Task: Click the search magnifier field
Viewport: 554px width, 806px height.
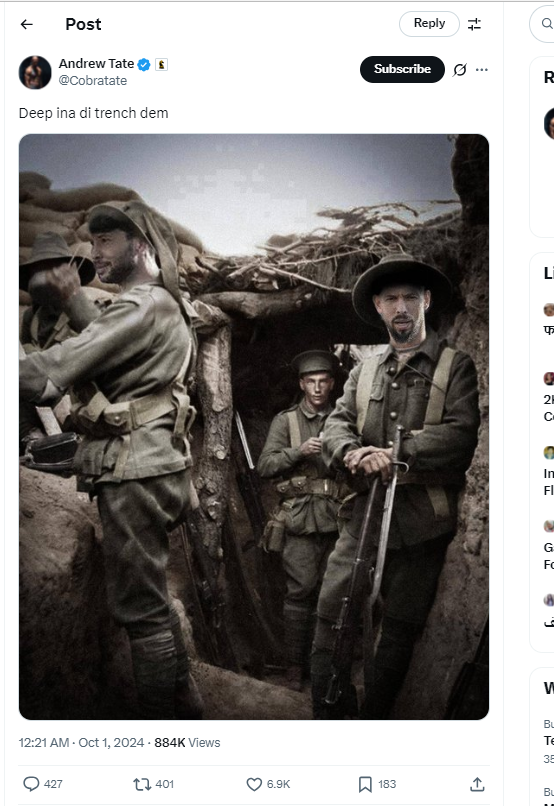Action: 544,24
